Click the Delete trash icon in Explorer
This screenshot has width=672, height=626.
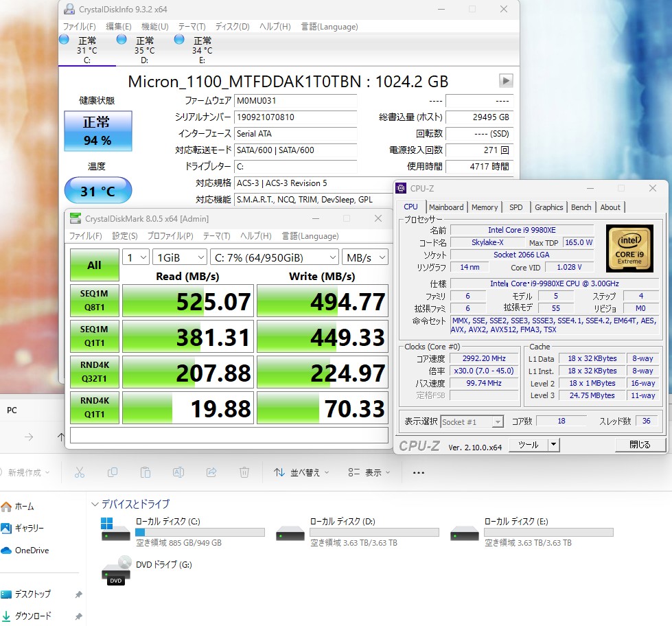coord(244,472)
